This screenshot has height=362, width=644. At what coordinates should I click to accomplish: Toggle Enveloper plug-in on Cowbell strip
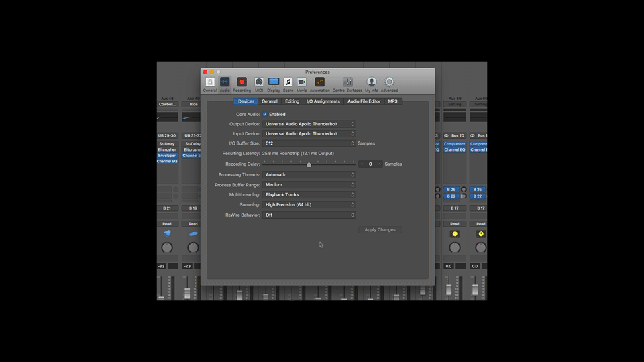tap(167, 156)
